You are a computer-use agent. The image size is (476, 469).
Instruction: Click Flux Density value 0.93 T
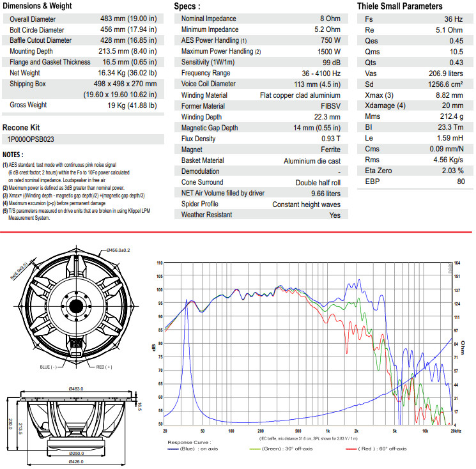[331, 139]
